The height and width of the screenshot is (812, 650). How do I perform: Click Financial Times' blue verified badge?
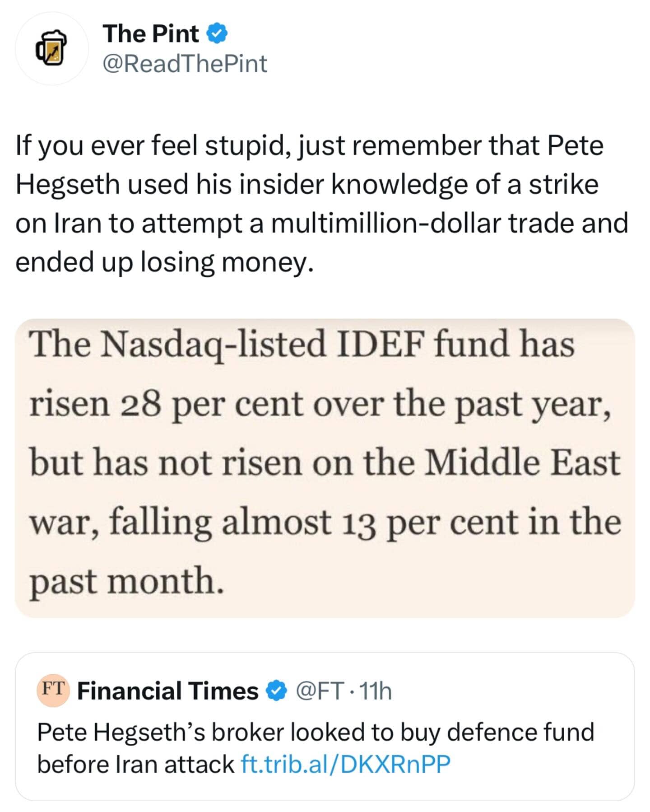tap(276, 691)
